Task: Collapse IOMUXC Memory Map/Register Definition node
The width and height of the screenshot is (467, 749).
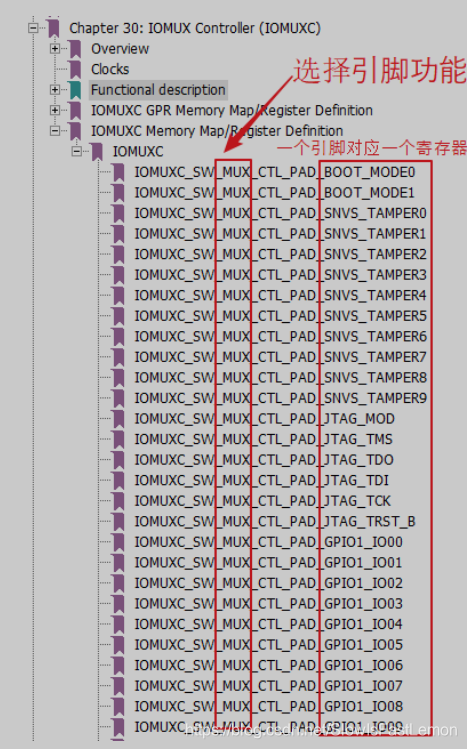Action: point(55,131)
